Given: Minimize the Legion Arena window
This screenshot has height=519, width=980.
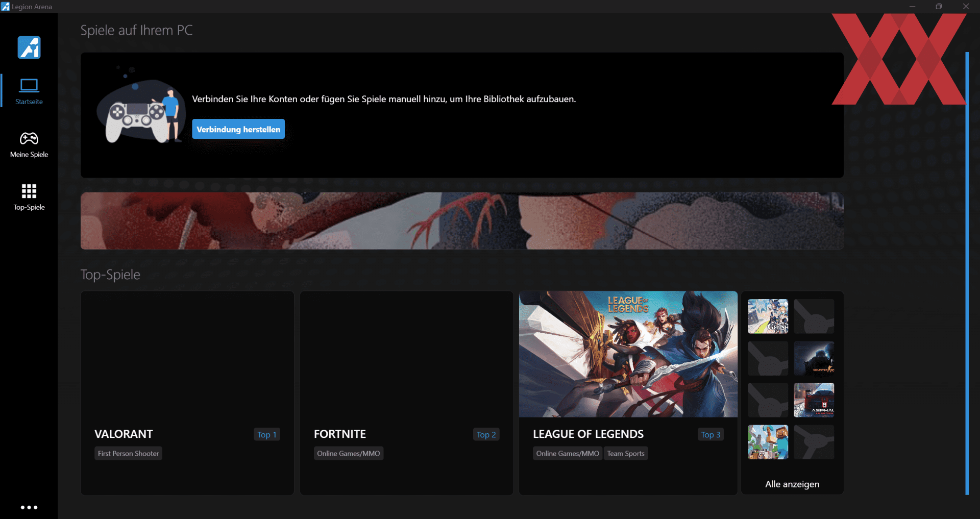Looking at the screenshot, I should [912, 7].
